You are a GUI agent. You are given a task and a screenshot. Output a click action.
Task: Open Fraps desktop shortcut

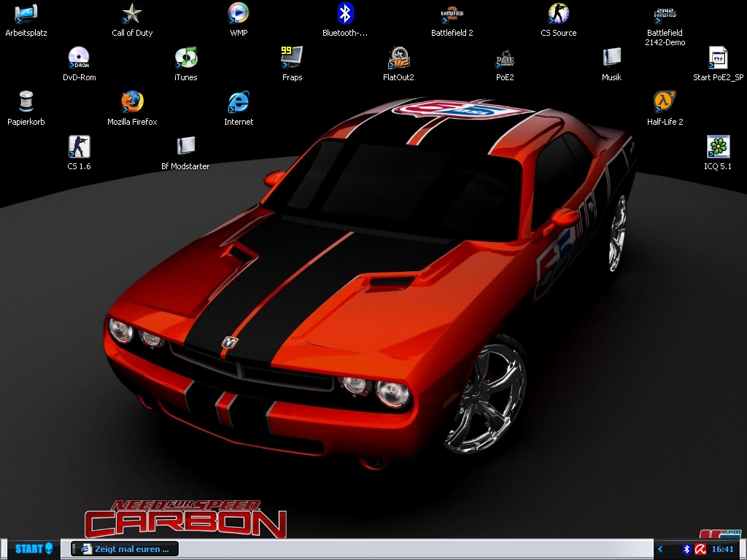[292, 58]
